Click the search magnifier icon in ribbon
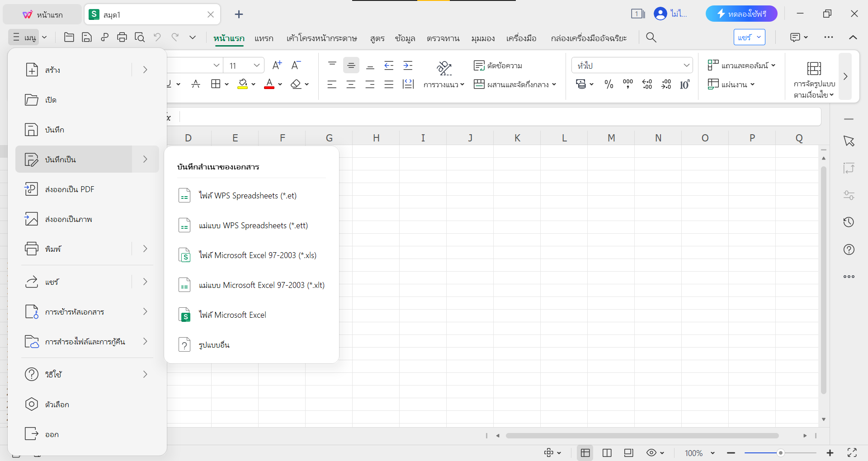The height and width of the screenshot is (461, 868). (651, 38)
